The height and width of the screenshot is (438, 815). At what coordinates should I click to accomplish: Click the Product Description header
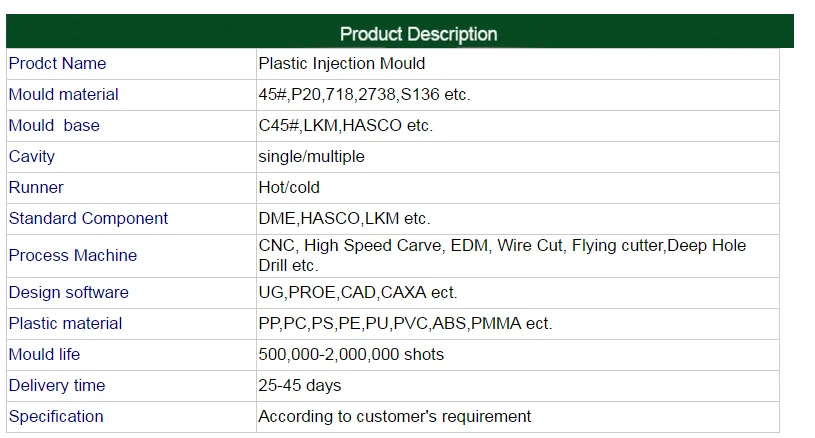coord(418,34)
